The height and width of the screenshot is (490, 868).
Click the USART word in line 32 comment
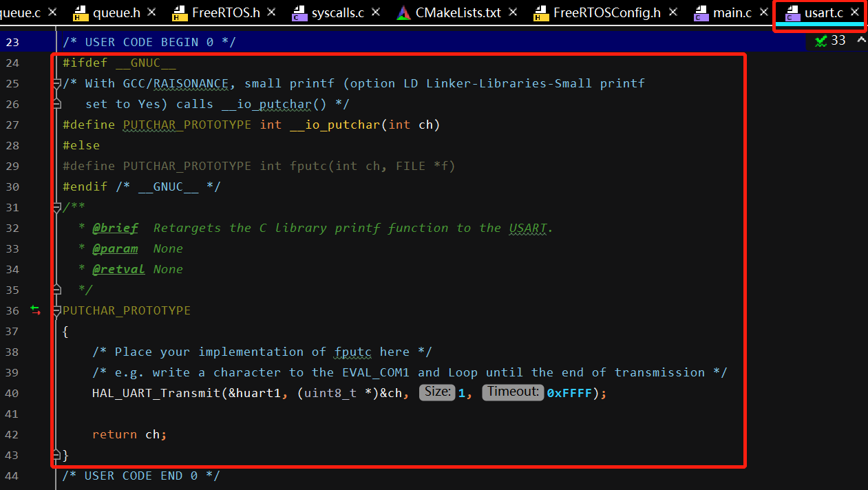click(x=529, y=228)
